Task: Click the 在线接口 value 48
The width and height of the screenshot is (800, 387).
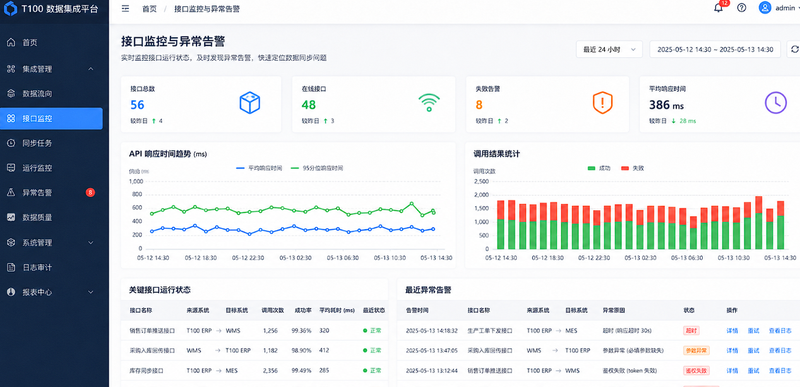Action: (x=309, y=105)
